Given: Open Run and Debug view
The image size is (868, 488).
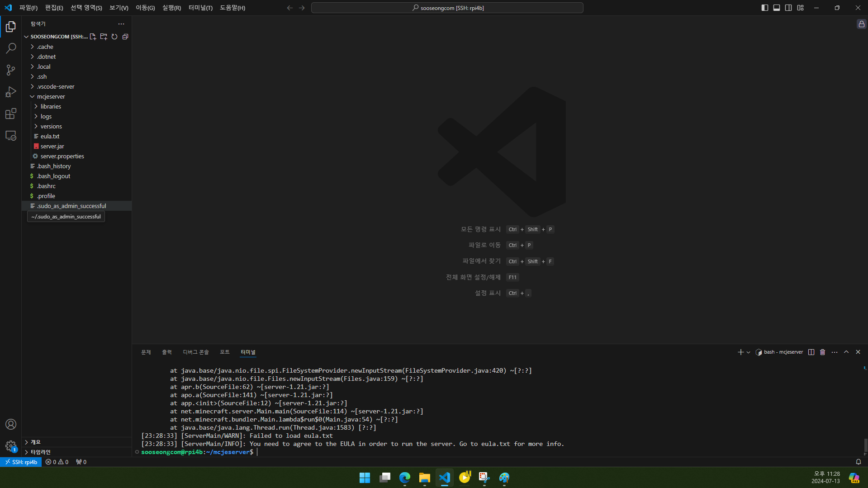Looking at the screenshot, I should pos(11,92).
